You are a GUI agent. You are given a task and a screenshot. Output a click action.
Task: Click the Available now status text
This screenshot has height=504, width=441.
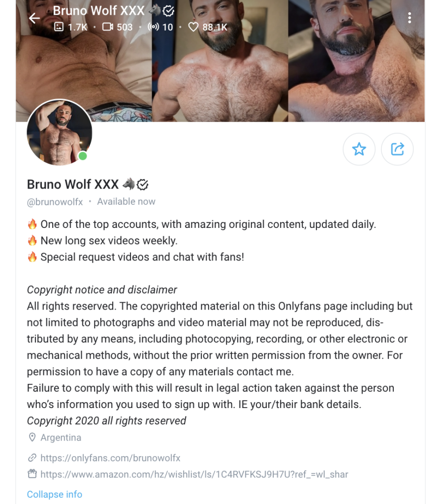click(126, 201)
